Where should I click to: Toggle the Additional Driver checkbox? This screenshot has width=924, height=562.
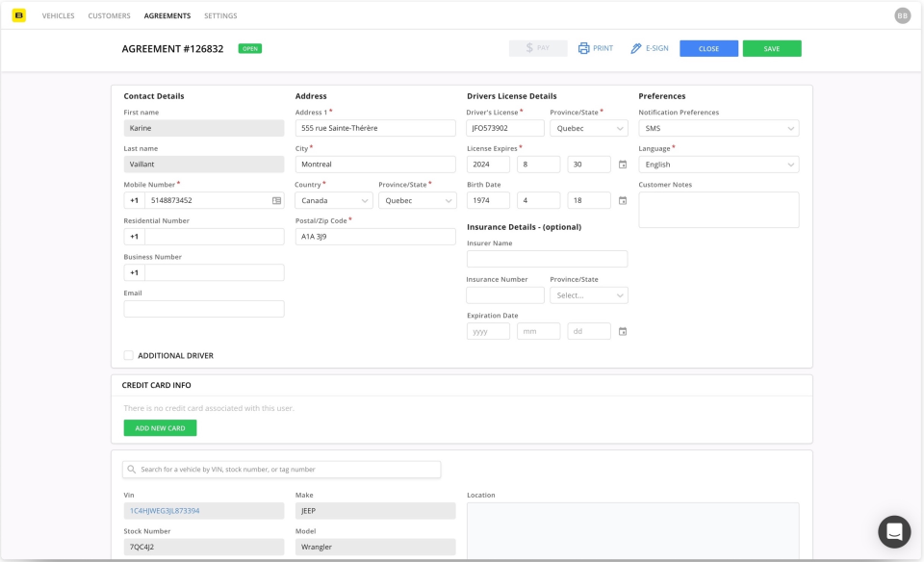pos(128,355)
